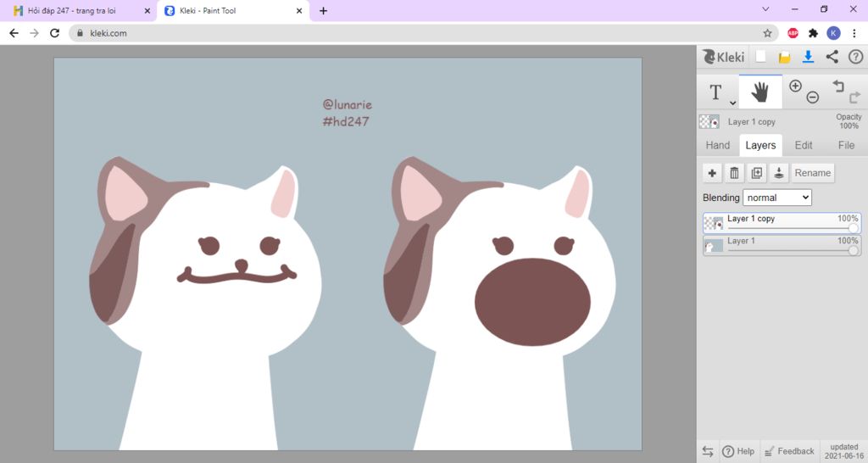
Task: Adjust Layer 1 copy opacity slider handle
Action: pos(854,228)
